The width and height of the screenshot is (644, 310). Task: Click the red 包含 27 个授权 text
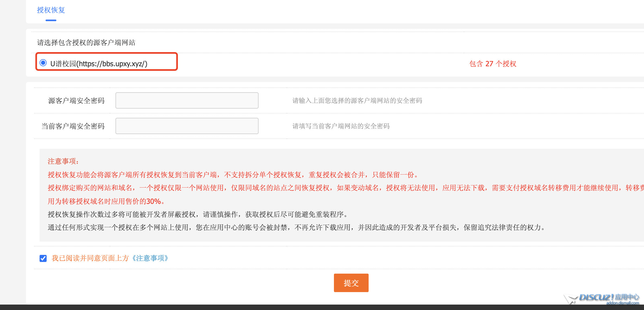492,64
